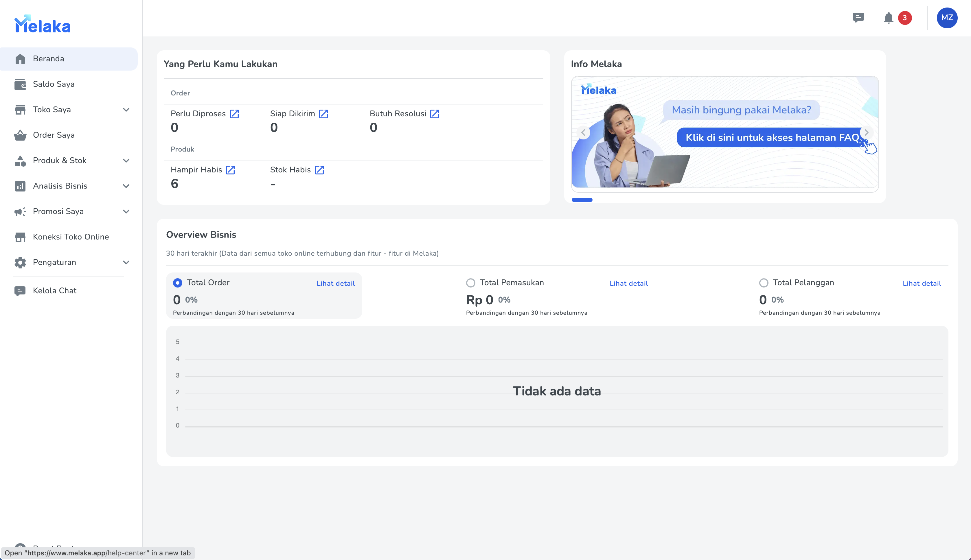Click Lihat detail for Total Pelanggan

[x=922, y=283]
